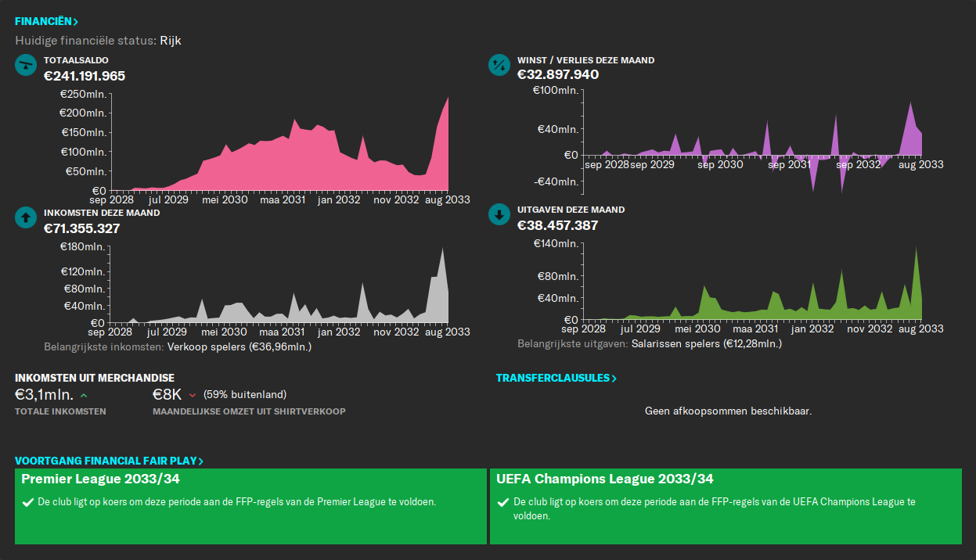
Task: Open Voortgang Financial Fair Play details
Action: (109, 461)
